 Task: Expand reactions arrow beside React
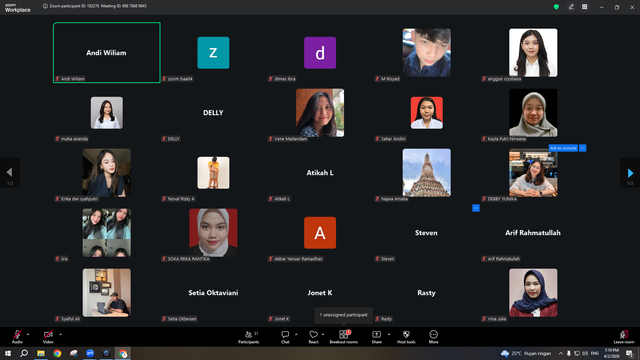click(323, 334)
